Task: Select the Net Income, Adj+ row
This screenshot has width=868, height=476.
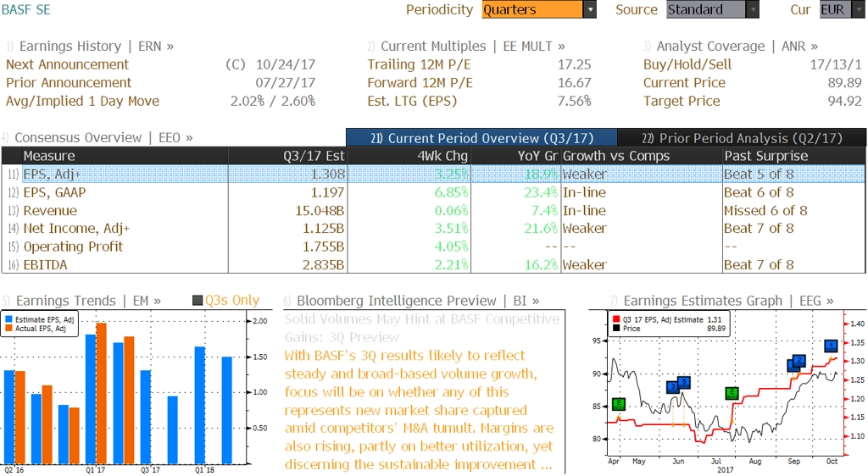Action: [x=433, y=229]
